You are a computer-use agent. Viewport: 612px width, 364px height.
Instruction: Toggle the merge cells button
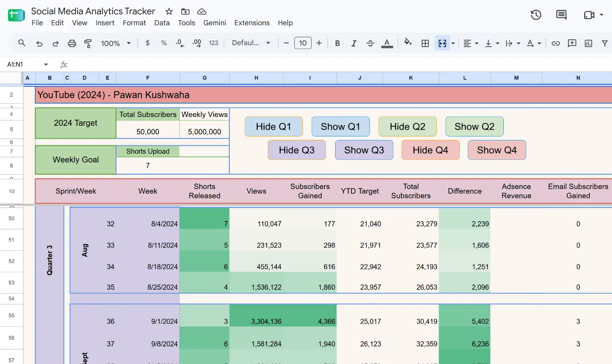(442, 43)
